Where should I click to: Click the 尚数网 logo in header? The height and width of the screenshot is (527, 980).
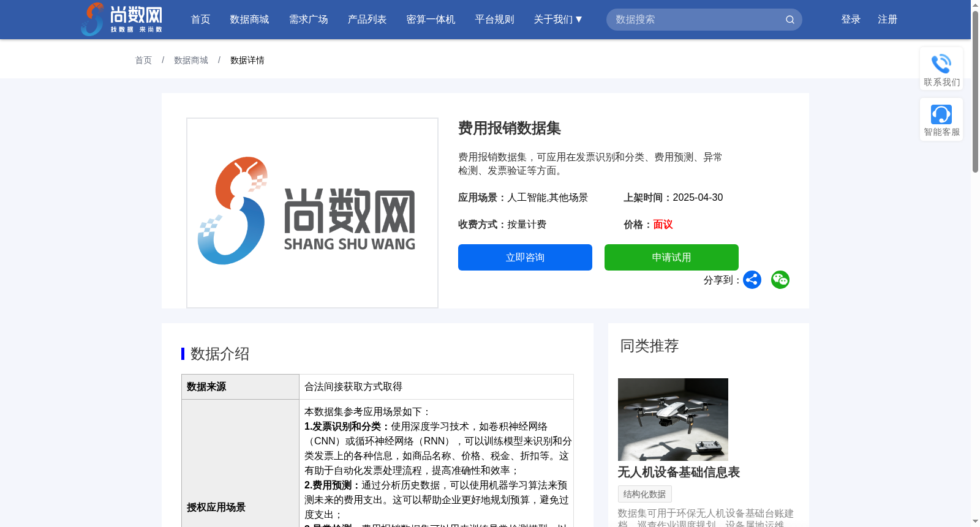tap(121, 19)
